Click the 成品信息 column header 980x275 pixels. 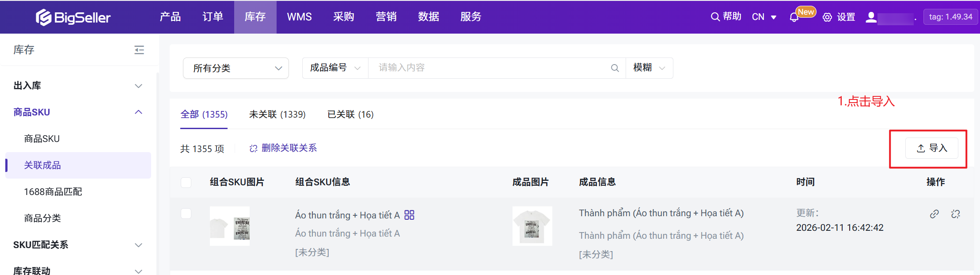(x=597, y=182)
